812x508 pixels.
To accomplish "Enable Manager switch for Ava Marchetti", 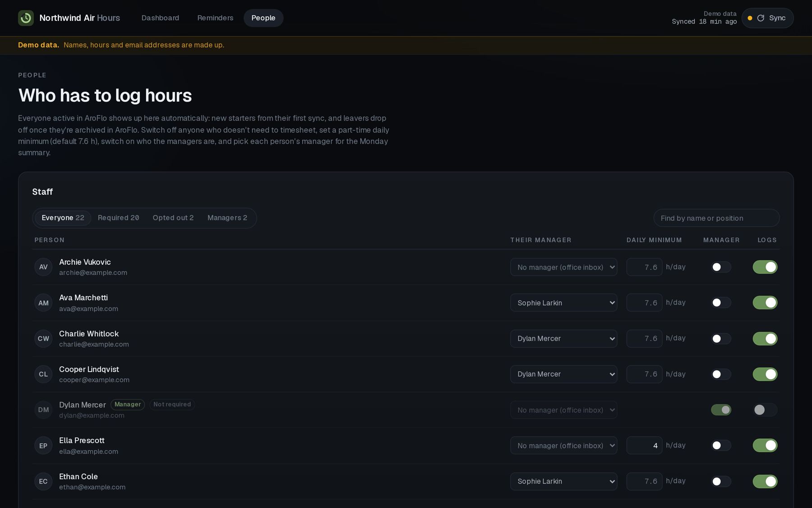I will (x=721, y=303).
